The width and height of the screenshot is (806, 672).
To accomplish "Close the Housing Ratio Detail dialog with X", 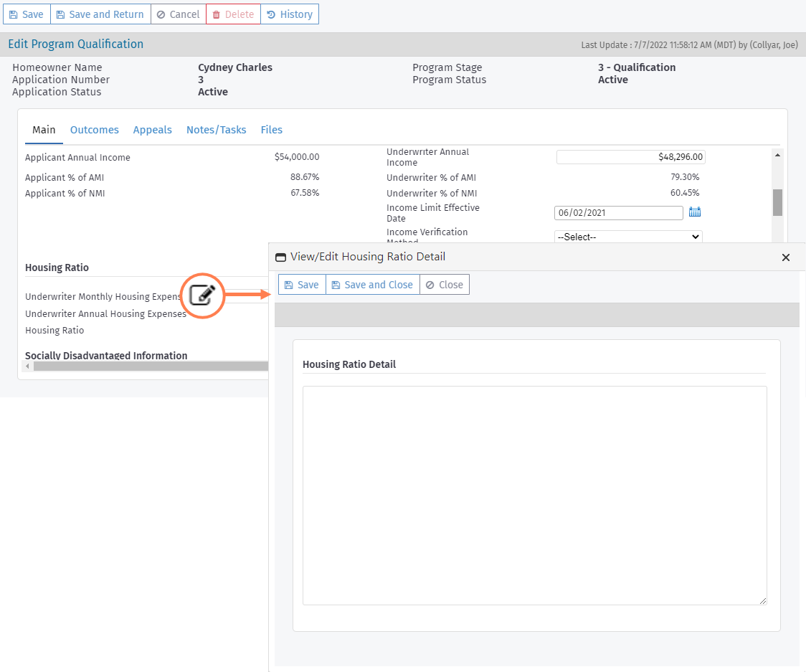I will tap(785, 257).
